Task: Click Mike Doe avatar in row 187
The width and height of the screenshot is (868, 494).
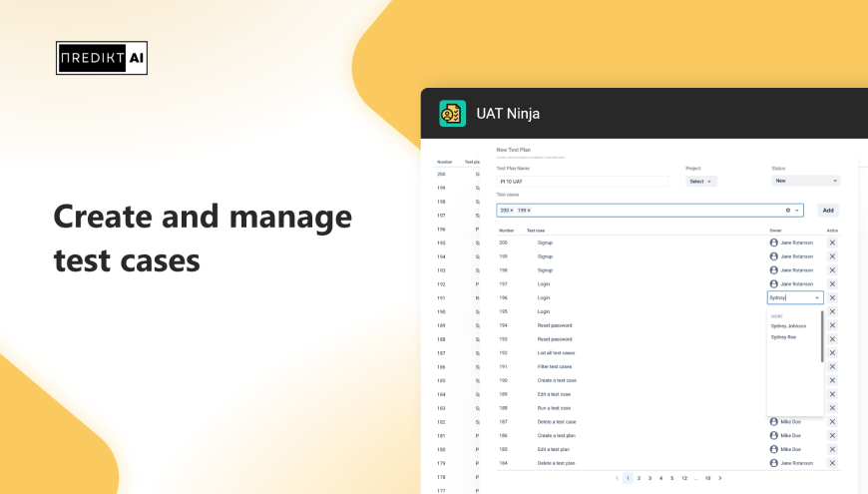Action: (774, 422)
